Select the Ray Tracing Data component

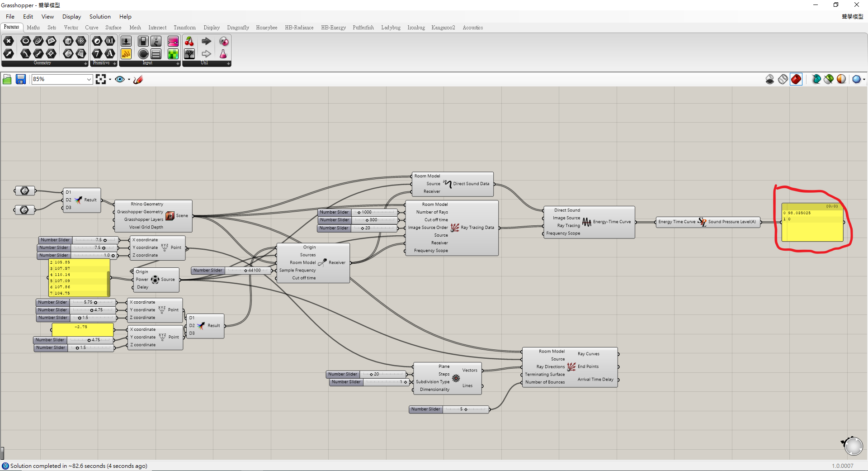tap(452, 228)
